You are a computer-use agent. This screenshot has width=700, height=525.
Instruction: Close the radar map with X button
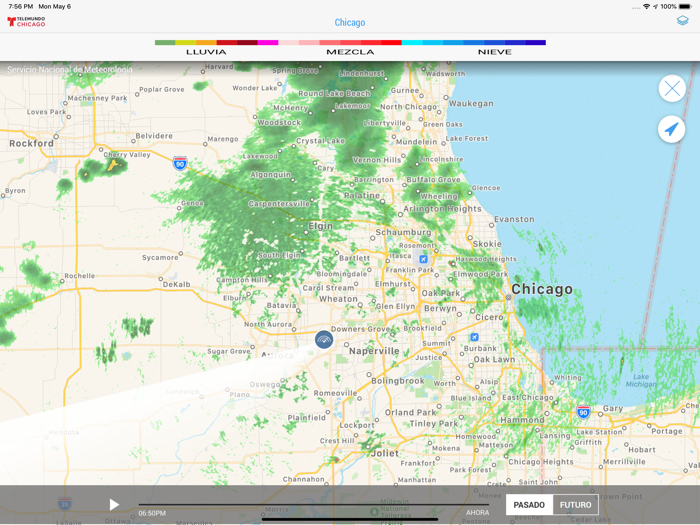[x=672, y=88]
